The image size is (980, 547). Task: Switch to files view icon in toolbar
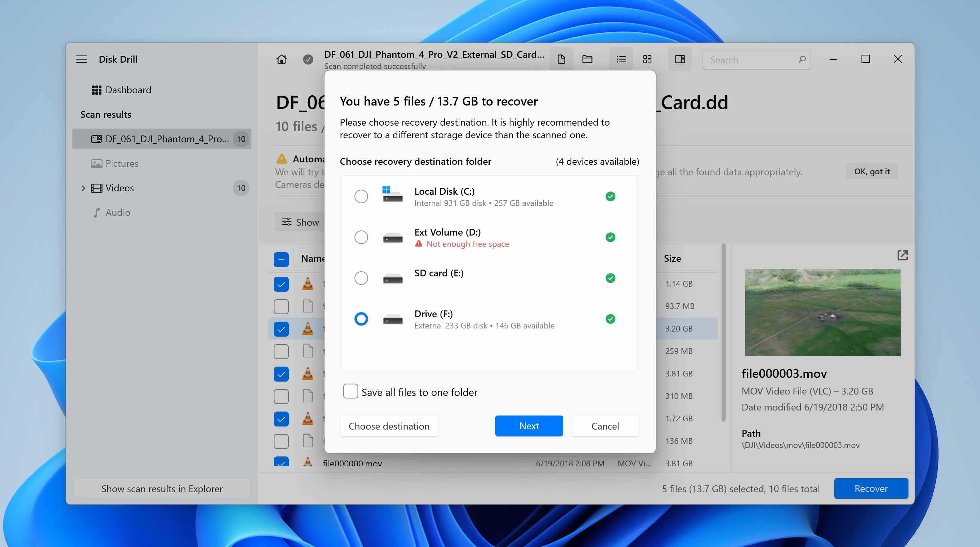(x=561, y=59)
